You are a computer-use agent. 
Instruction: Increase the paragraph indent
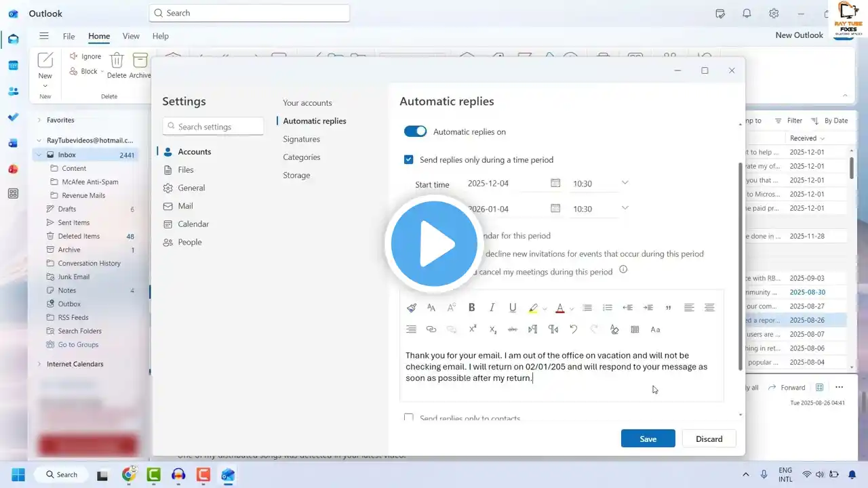click(648, 308)
